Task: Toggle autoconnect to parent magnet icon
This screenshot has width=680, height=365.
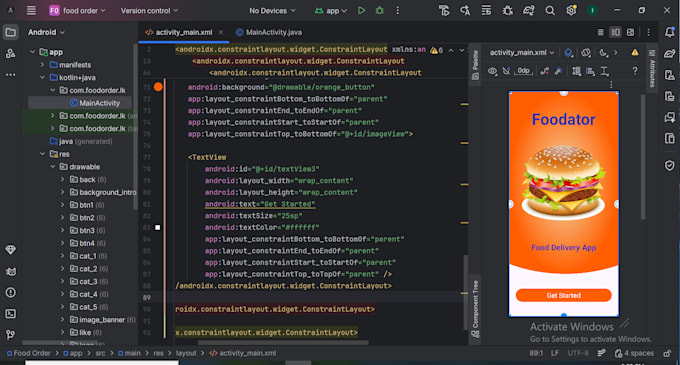Action: click(506, 71)
